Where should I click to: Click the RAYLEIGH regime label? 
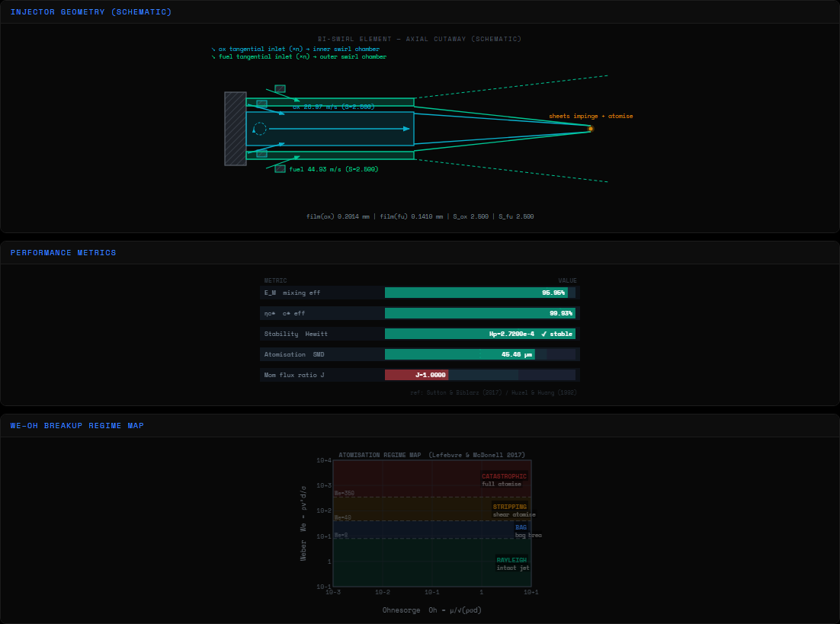[511, 560]
